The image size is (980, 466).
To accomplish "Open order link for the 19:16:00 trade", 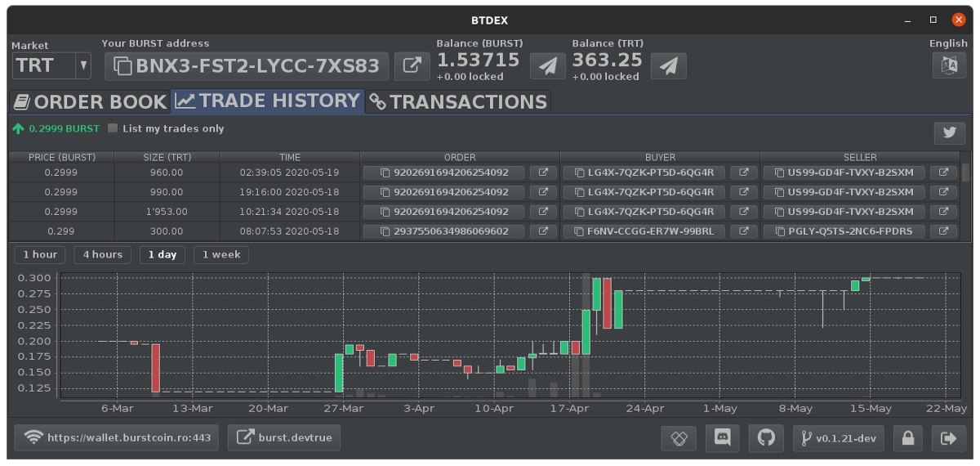I will tap(543, 192).
